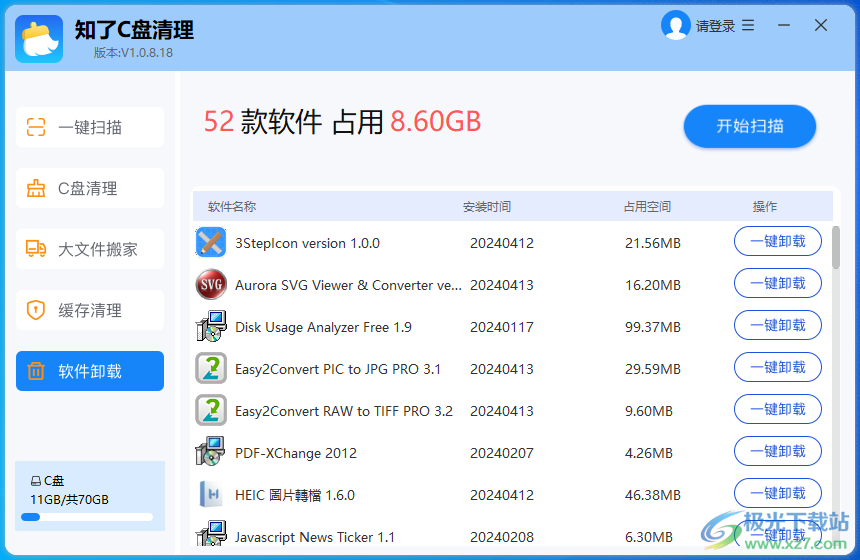Click the Easy2Convert PIC to JPG icon
Image resolution: width=860 pixels, height=560 pixels.
point(211,368)
